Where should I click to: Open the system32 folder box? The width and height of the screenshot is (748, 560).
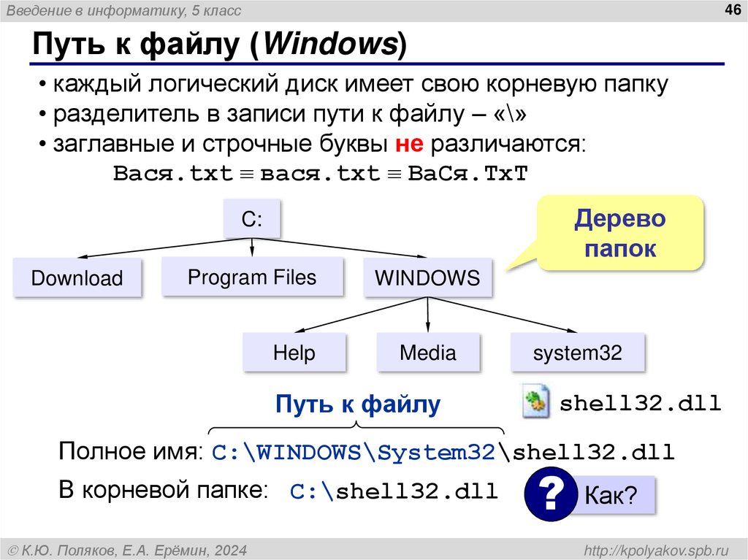point(576,352)
